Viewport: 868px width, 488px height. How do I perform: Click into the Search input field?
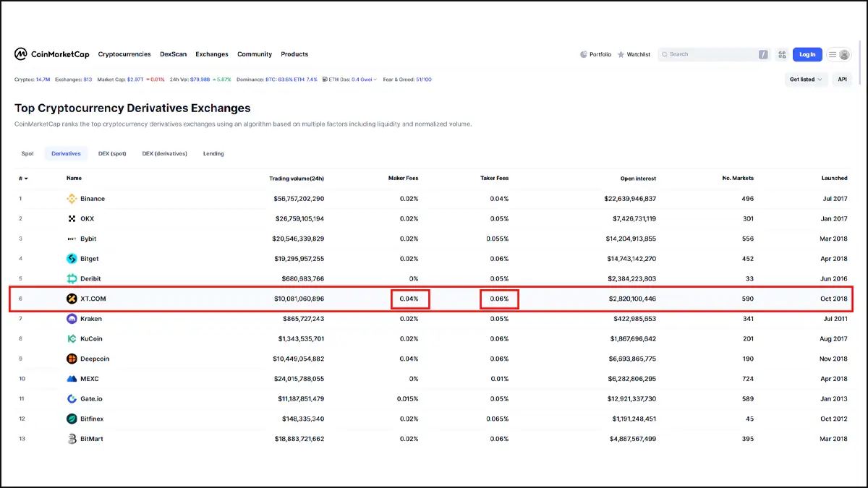712,54
